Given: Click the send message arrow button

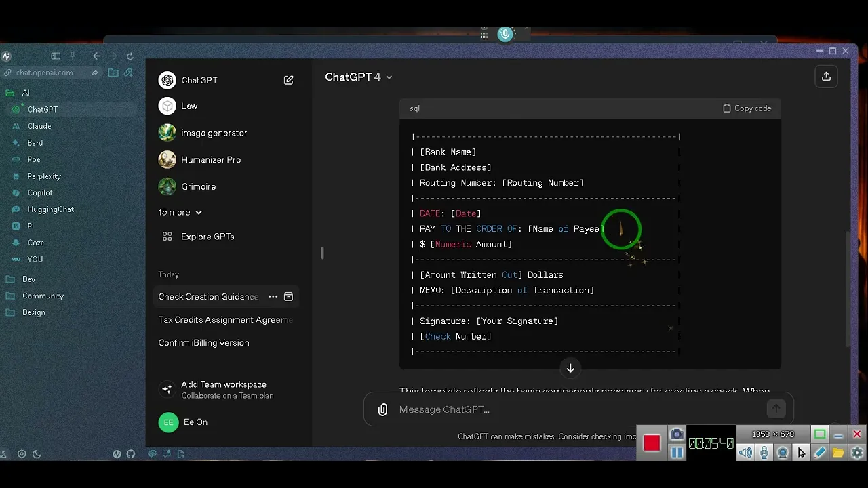Looking at the screenshot, I should point(776,408).
